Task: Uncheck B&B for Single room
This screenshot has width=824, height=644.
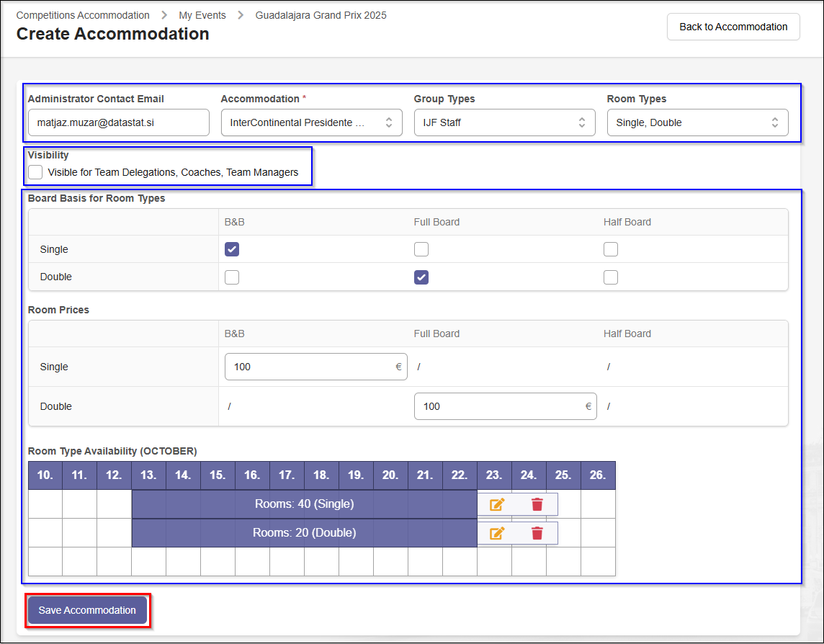Action: [232, 249]
